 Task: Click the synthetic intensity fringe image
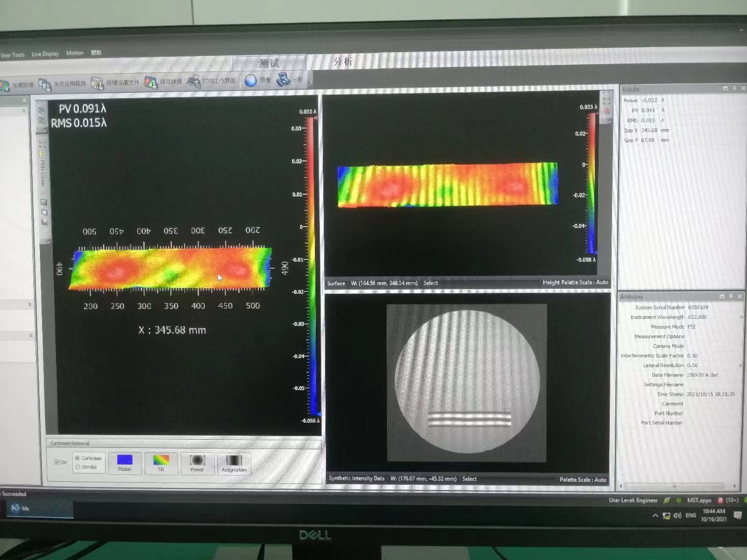point(466,383)
